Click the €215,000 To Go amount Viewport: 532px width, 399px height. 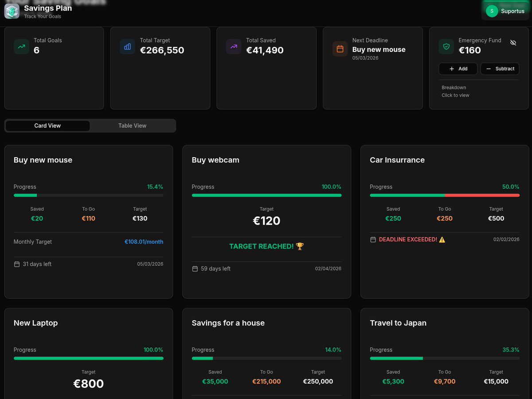point(266,381)
